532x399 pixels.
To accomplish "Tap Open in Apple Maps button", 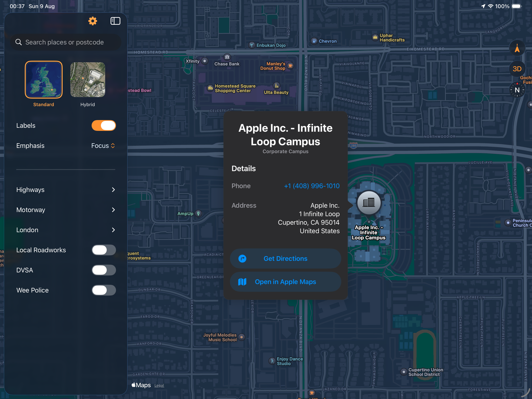I will click(x=286, y=282).
